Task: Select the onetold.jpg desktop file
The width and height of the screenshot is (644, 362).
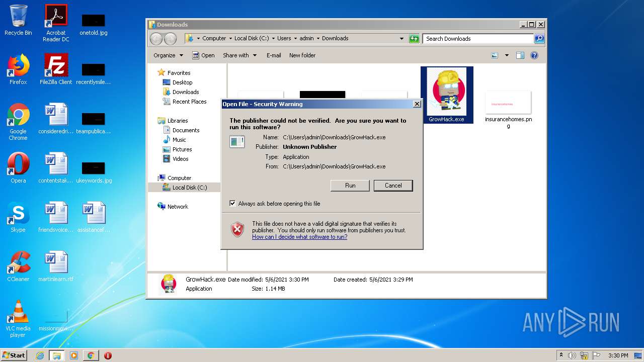Action: click(94, 25)
